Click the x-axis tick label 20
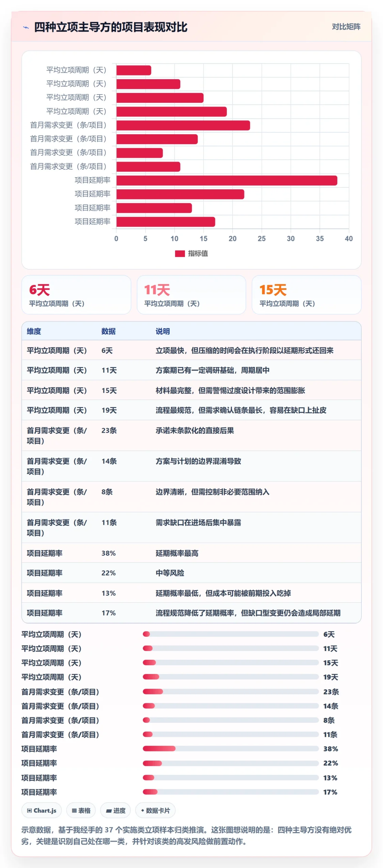This screenshot has height=868, width=383. [232, 238]
